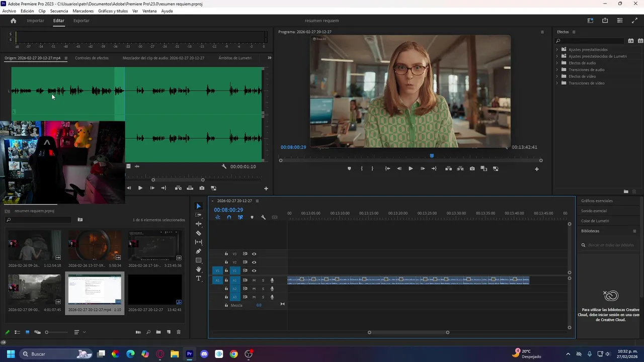The height and width of the screenshot is (362, 644).
Task: Click Export Frame camera icon in Program monitor
Action: (x=472, y=169)
